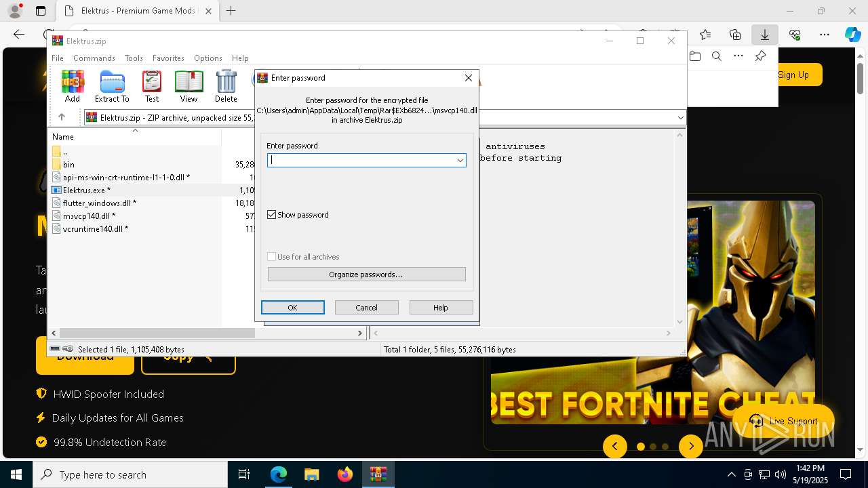Click the Delete toolbar icon

tap(226, 86)
